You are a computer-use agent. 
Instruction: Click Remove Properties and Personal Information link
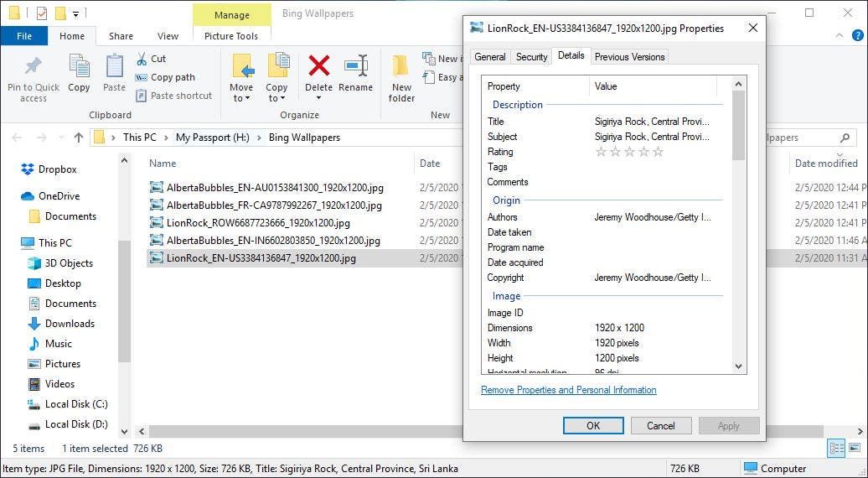(x=569, y=390)
